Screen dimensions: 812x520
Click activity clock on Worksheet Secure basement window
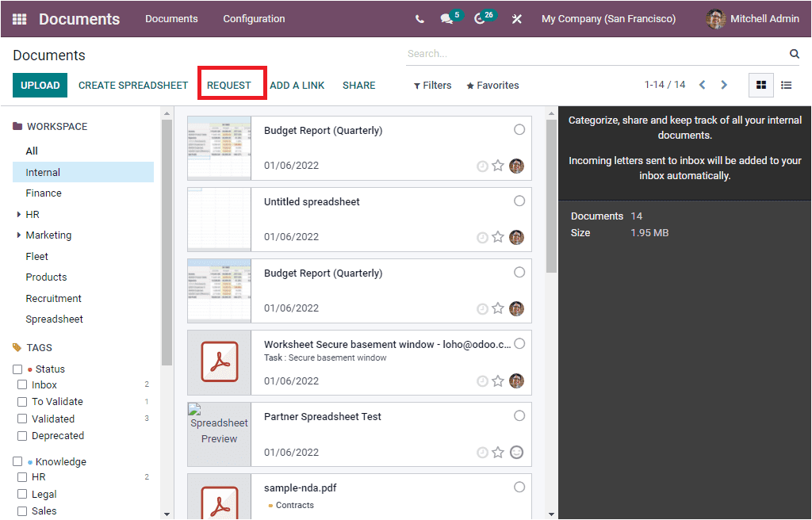point(482,382)
